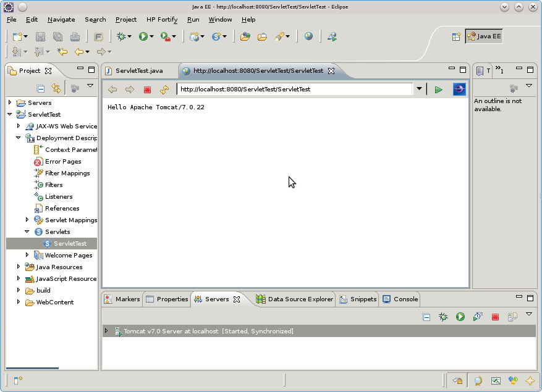
Task: Open the Window menu
Action: tap(220, 20)
